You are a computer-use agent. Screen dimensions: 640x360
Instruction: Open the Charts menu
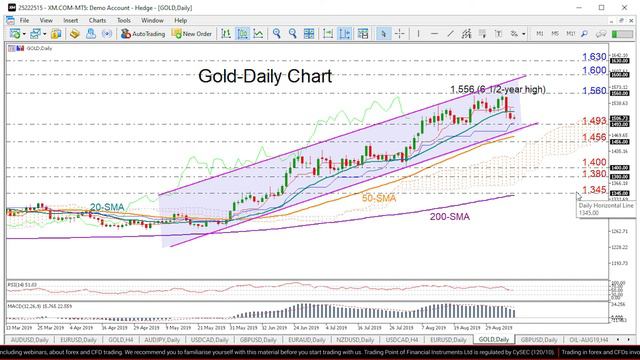click(x=97, y=20)
